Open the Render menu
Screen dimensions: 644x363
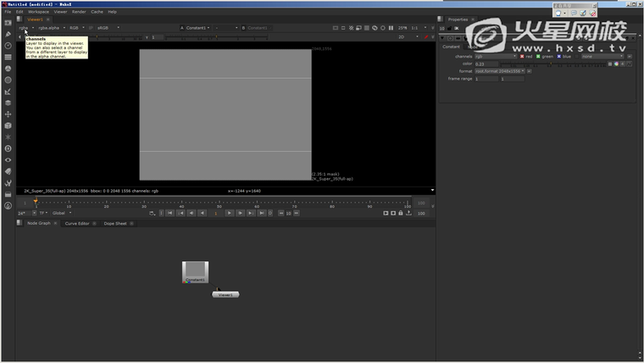pos(79,12)
